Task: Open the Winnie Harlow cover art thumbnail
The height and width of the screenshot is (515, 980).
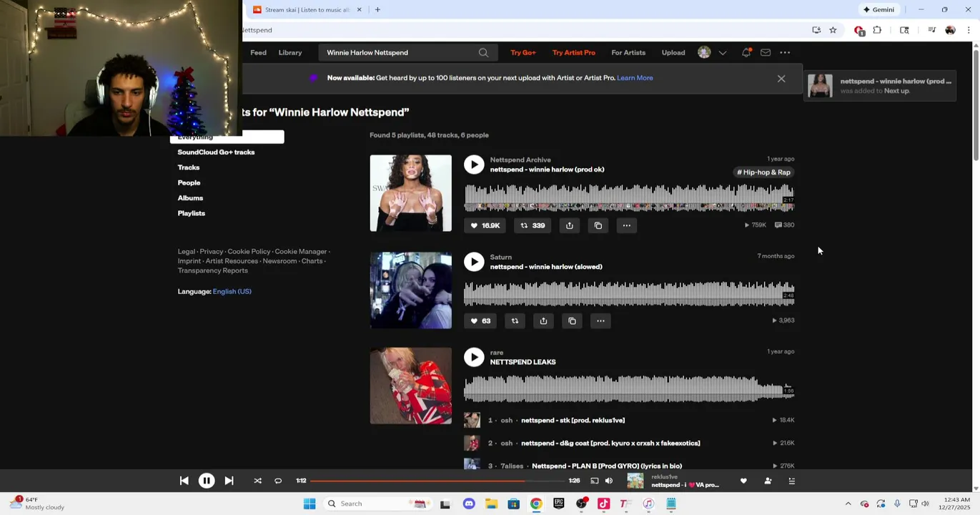Action: (x=410, y=193)
